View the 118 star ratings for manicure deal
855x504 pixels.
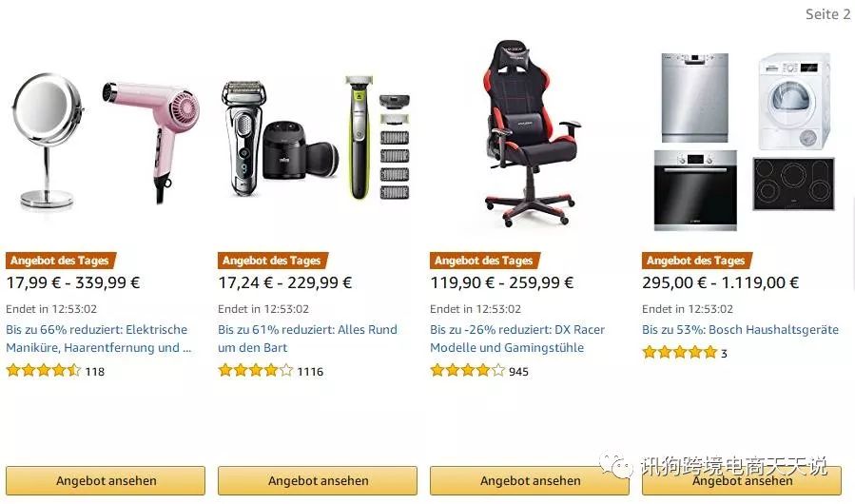pyautogui.click(x=55, y=372)
